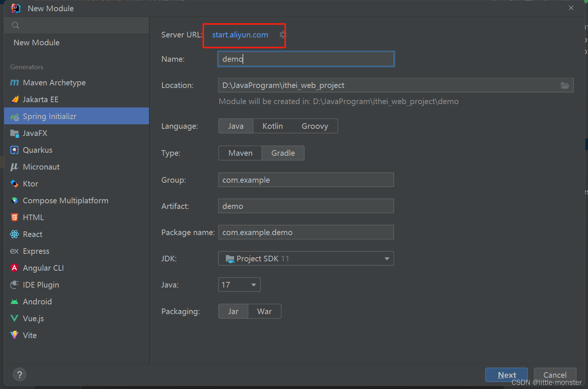
Task: Select Vite generator
Action: [76, 335]
